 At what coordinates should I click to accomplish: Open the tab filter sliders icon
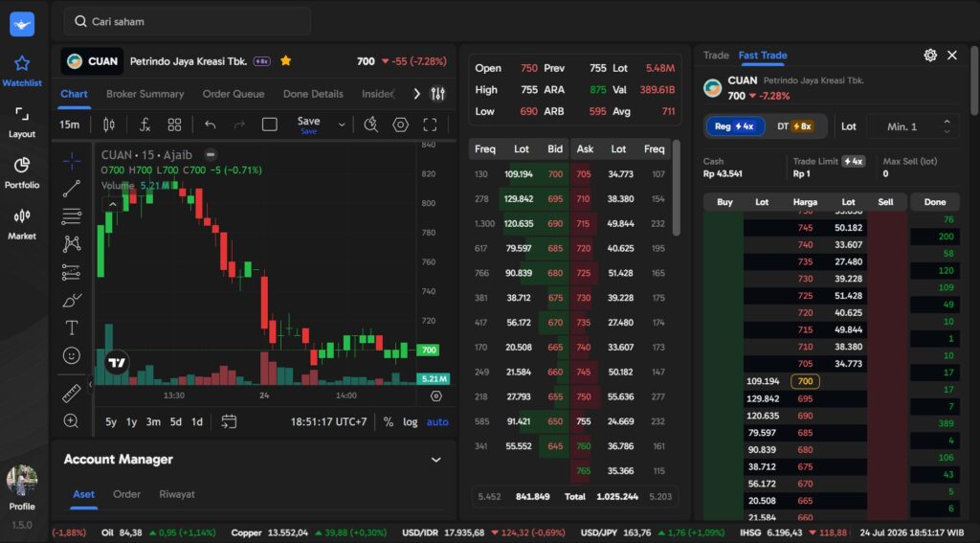tap(438, 94)
